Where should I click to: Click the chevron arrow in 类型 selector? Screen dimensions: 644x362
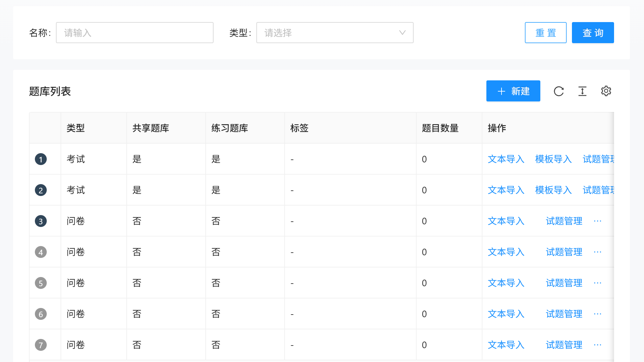point(402,33)
